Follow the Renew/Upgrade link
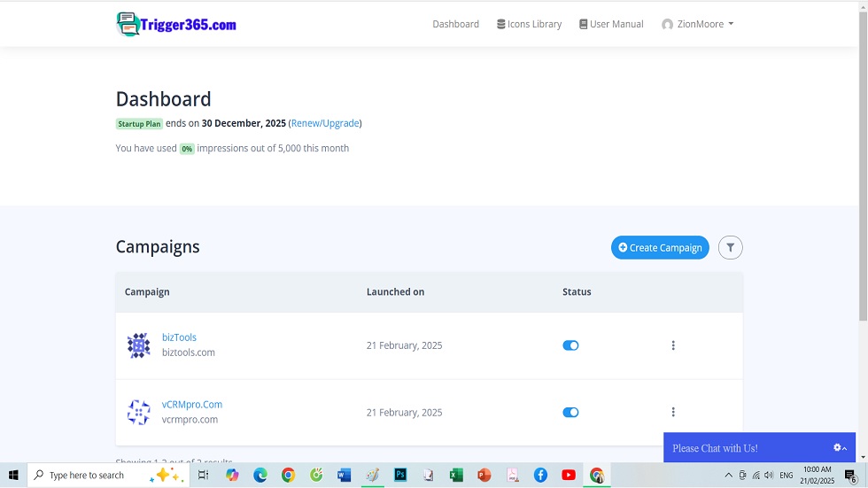The width and height of the screenshot is (868, 488). [x=325, y=123]
